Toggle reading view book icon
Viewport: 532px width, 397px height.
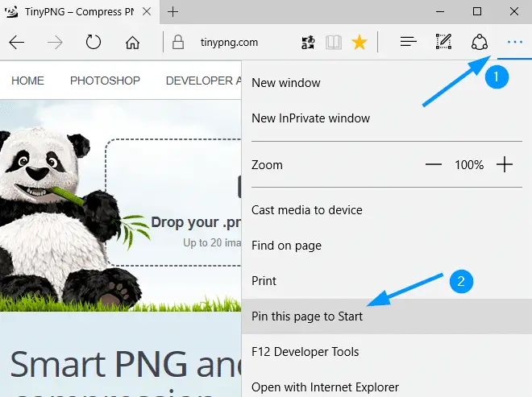pyautogui.click(x=334, y=43)
